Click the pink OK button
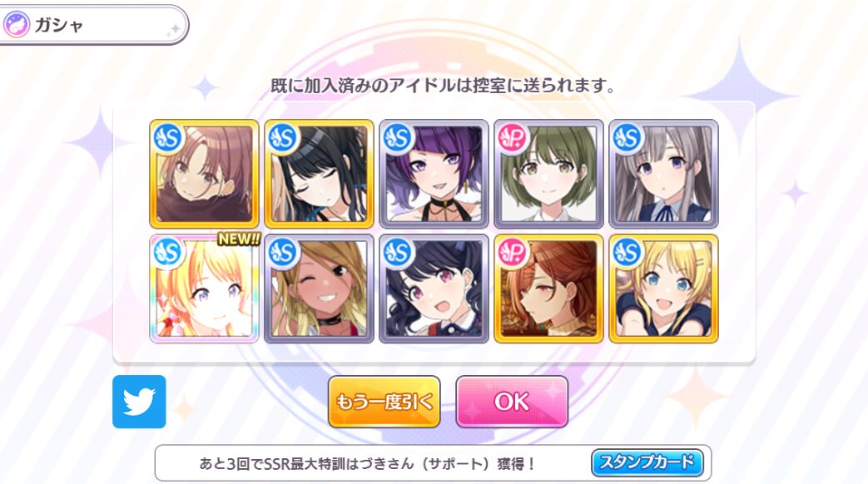The image size is (868, 484). tap(512, 402)
